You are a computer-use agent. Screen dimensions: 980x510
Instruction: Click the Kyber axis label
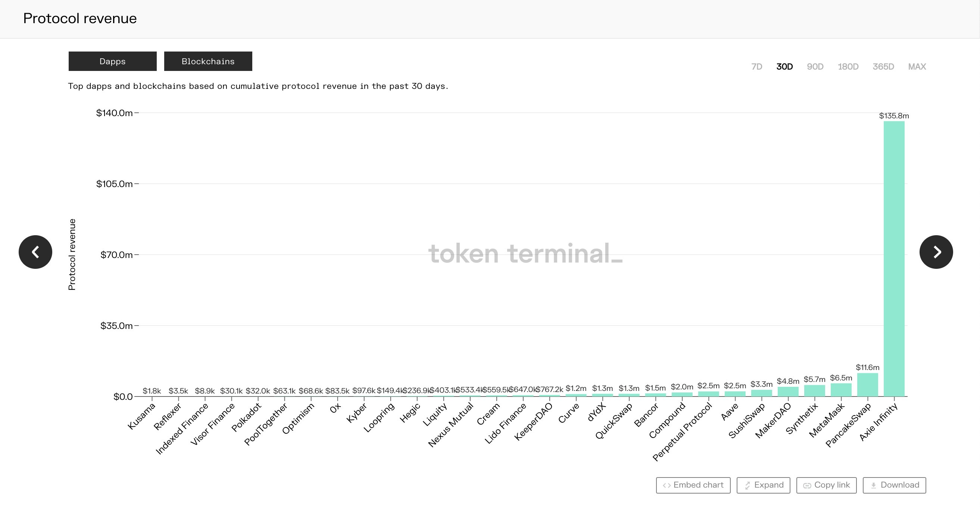coord(356,413)
